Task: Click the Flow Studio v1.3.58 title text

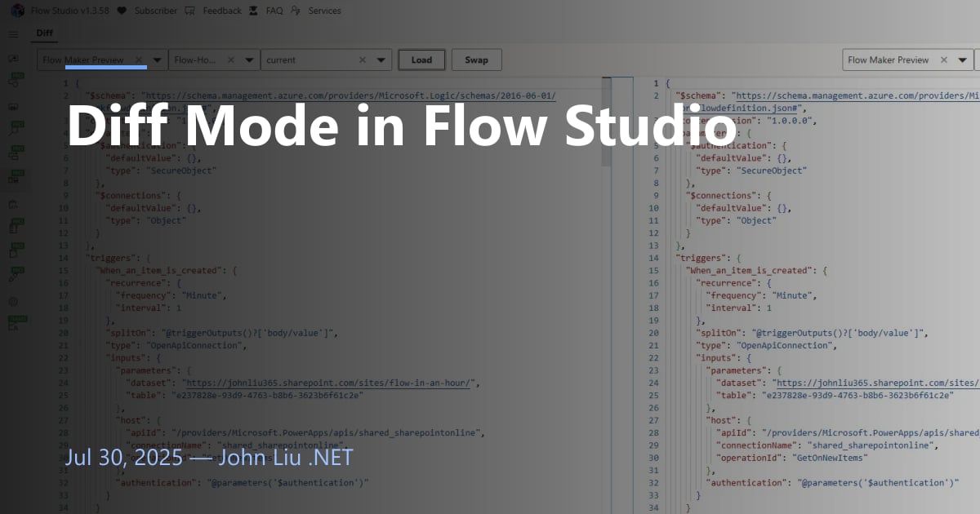Action: [69, 11]
